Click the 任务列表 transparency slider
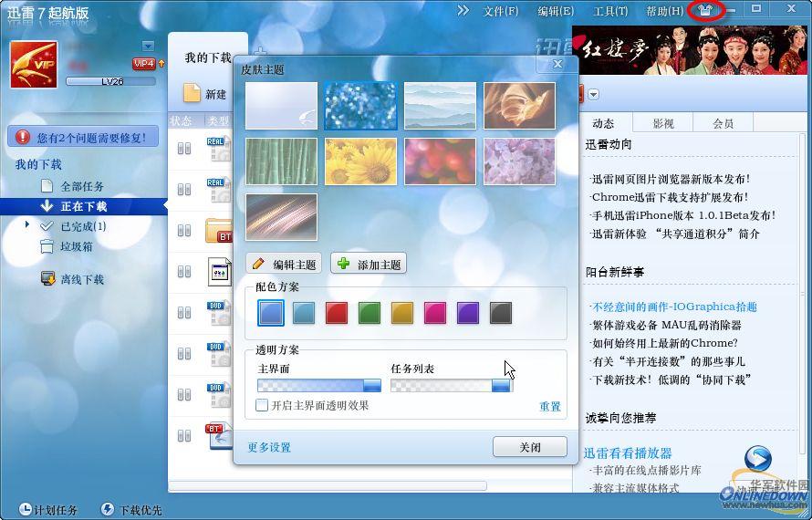The height and width of the screenshot is (520, 812). [x=451, y=385]
